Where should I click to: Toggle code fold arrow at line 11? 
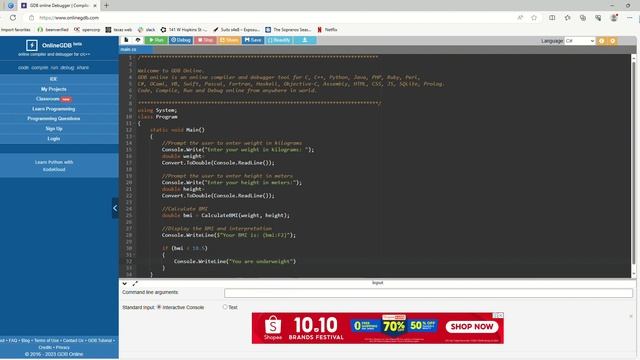tap(135, 123)
